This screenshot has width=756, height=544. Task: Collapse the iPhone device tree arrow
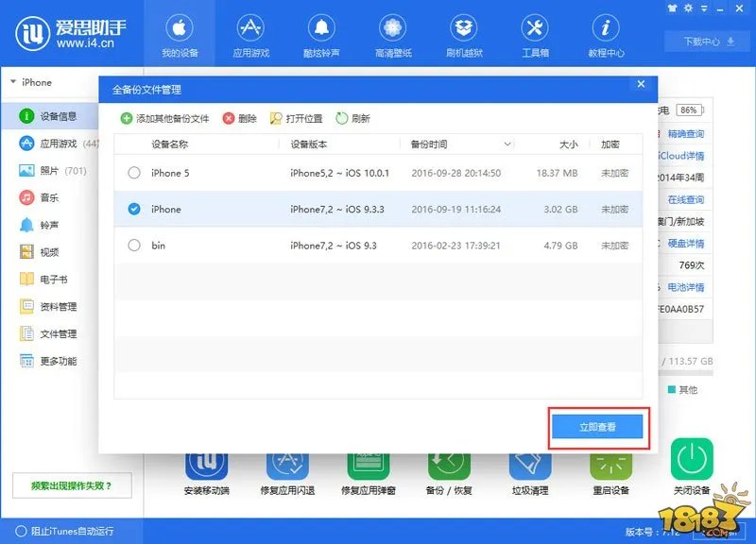[x=13, y=82]
